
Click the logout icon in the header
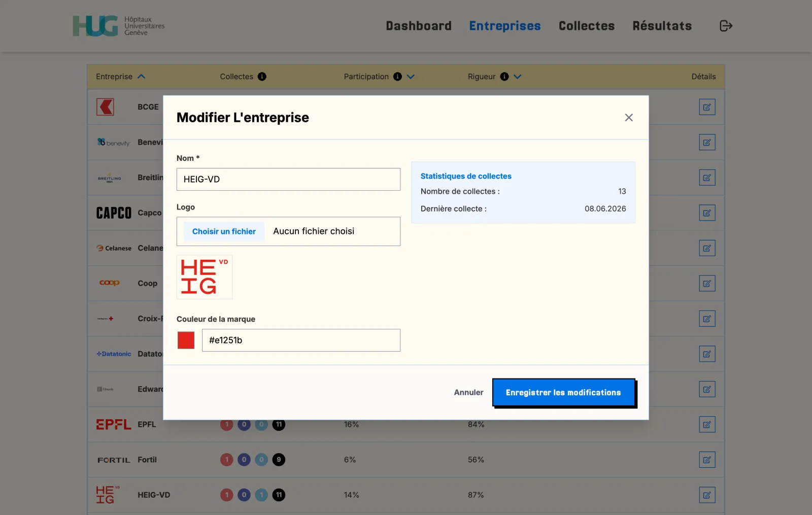(726, 26)
